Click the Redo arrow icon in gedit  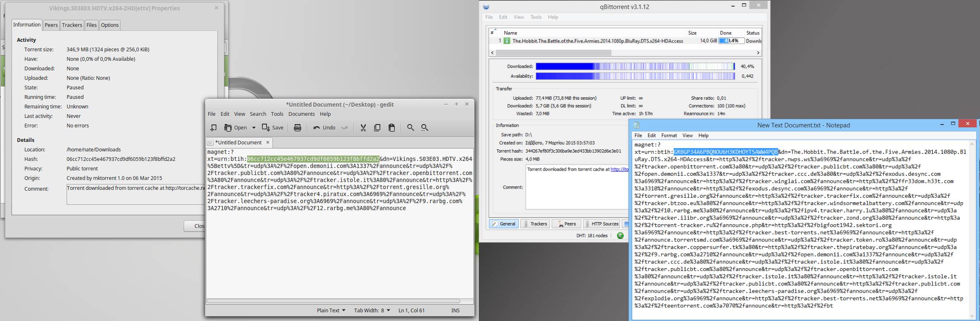[x=344, y=128]
